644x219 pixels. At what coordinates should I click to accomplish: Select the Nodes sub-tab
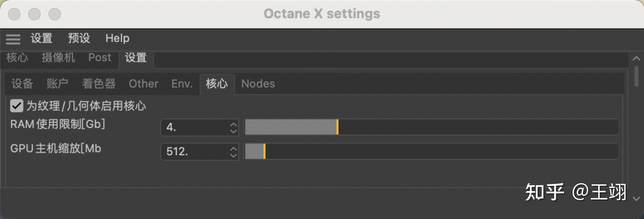(x=258, y=84)
